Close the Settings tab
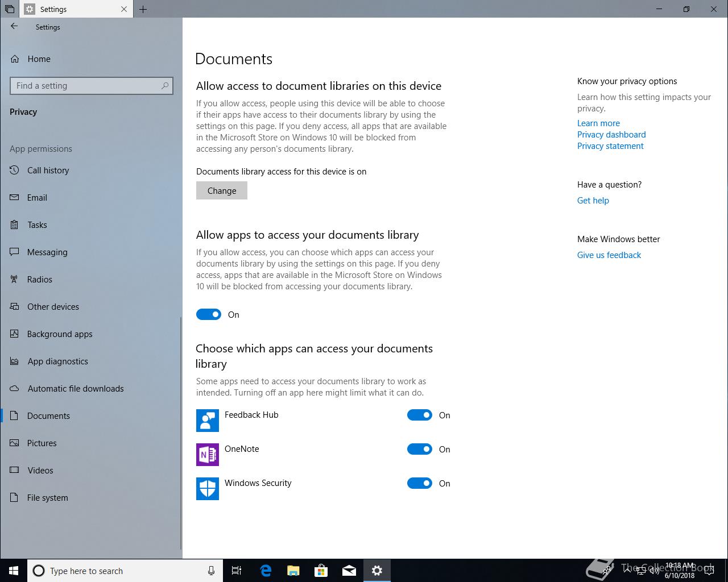This screenshot has height=582, width=728. [124, 9]
